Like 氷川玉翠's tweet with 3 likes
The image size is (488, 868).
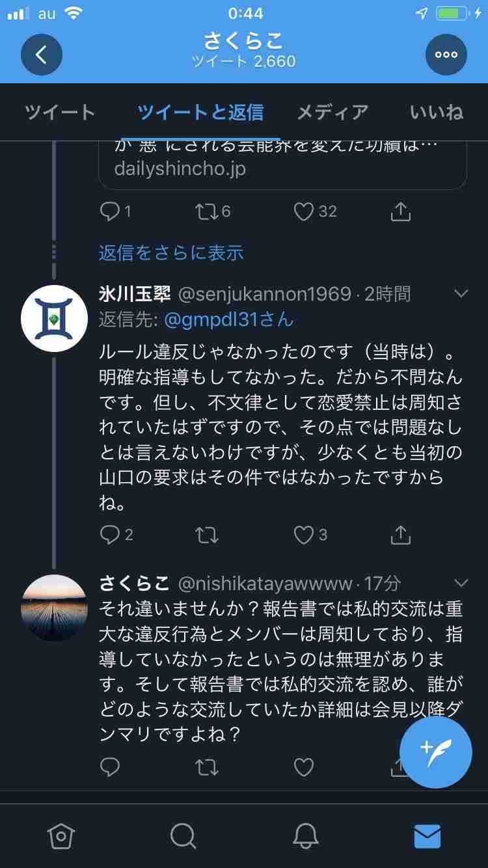coord(304,535)
